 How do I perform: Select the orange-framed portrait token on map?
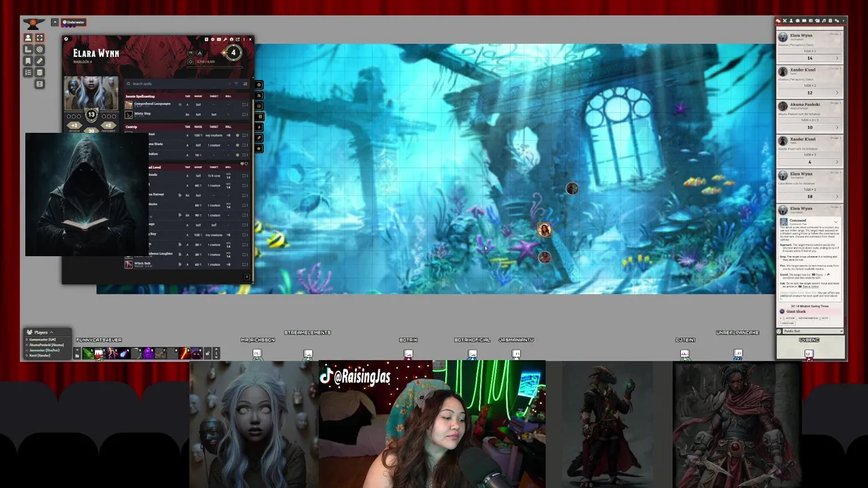coord(545,230)
